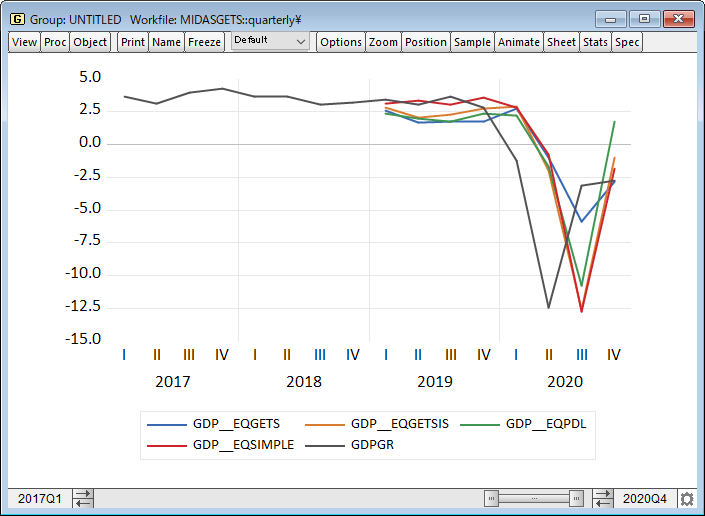Switch to Spec view
This screenshot has width=705, height=516.
(x=627, y=42)
